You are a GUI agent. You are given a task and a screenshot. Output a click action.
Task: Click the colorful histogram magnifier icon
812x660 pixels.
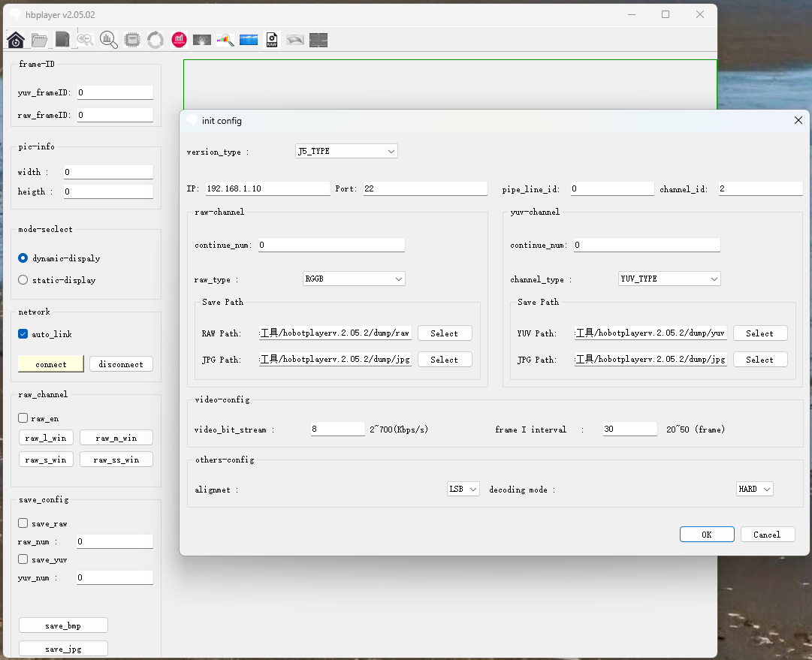[225, 40]
